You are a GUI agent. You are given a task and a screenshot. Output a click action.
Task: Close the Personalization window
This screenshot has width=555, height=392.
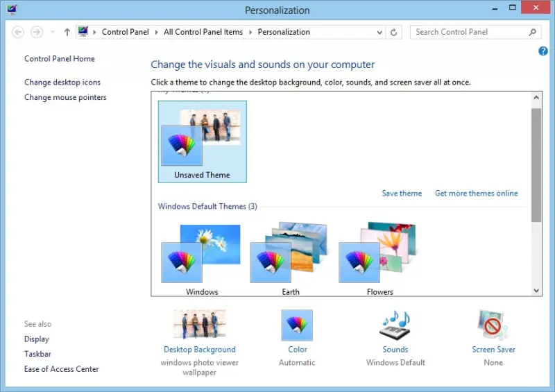point(536,8)
